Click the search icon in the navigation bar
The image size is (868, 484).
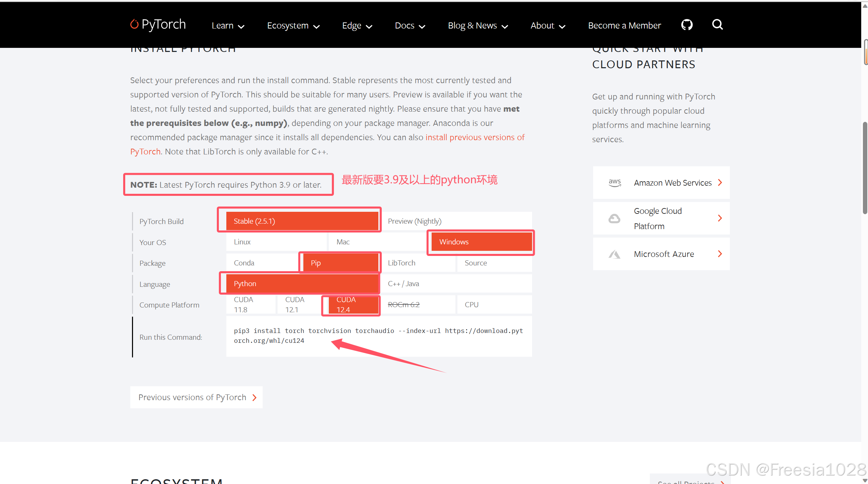point(717,24)
